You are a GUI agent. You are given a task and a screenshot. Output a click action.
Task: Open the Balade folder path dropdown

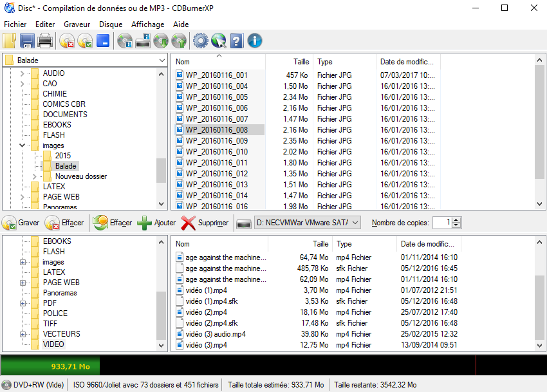[x=163, y=60]
